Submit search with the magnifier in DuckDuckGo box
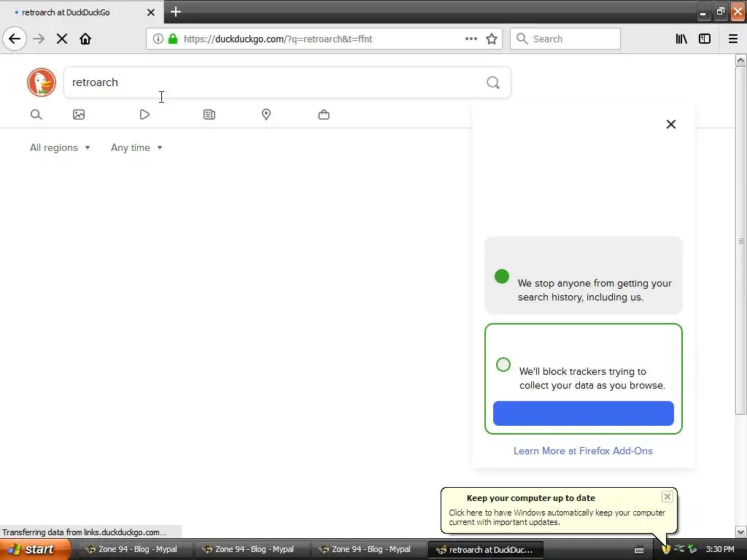The width and height of the screenshot is (747, 560). tap(493, 83)
